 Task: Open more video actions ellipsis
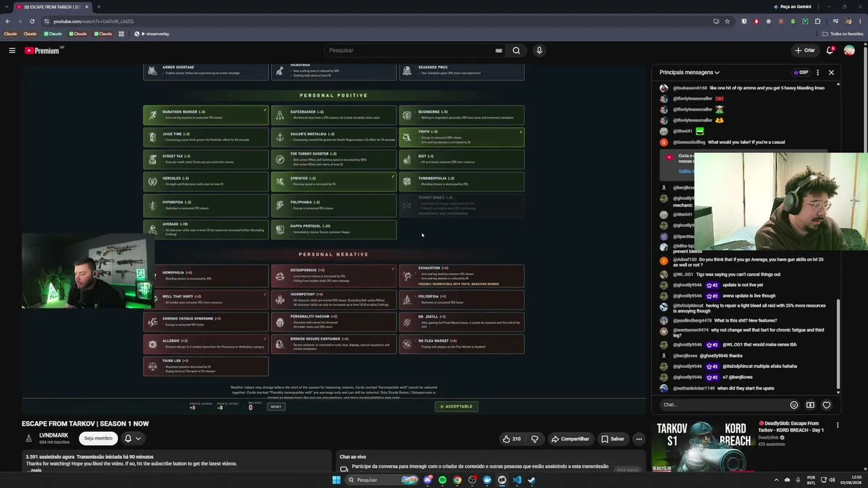639,439
